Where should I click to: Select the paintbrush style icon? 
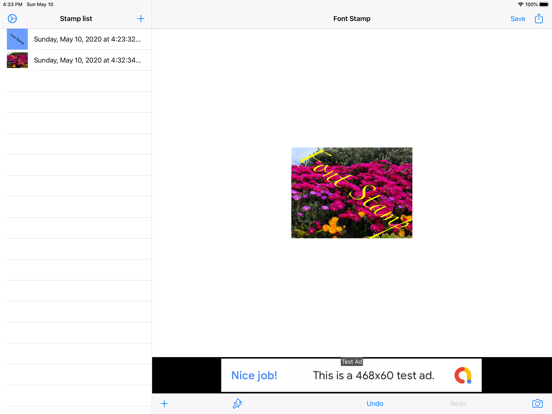point(237,403)
